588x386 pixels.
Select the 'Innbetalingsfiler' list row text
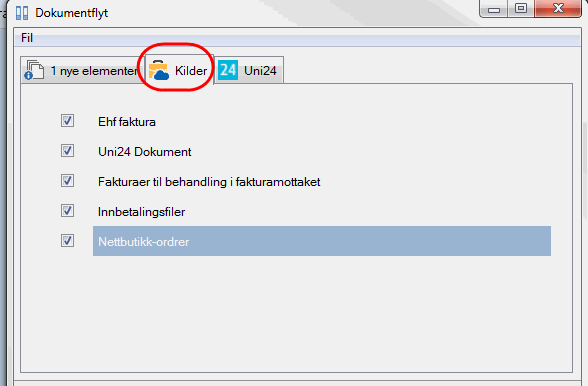click(141, 212)
